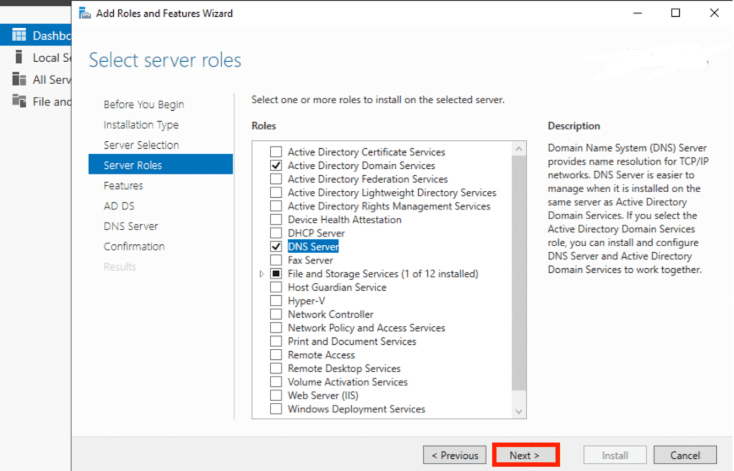Select the Remote Access role label
Image resolution: width=734 pixels, height=471 pixels.
tap(321, 355)
